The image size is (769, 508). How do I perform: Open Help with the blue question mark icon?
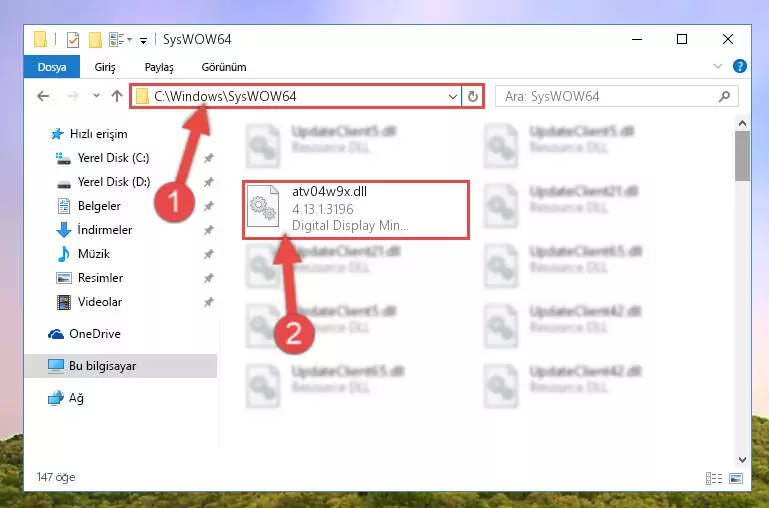pos(740,66)
